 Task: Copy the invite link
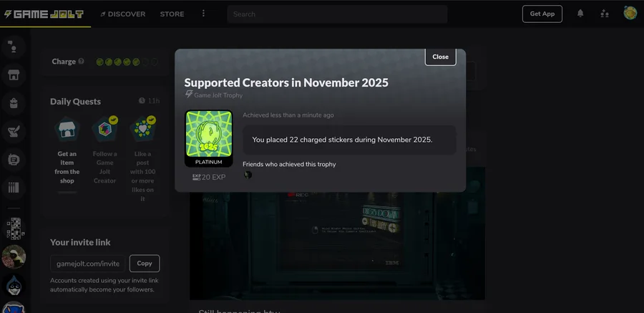point(145,264)
